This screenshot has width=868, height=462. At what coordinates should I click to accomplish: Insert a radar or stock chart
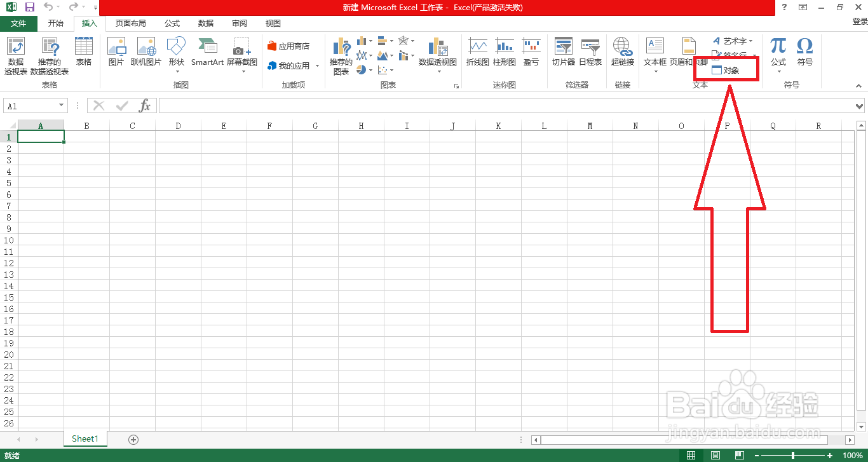tap(406, 41)
